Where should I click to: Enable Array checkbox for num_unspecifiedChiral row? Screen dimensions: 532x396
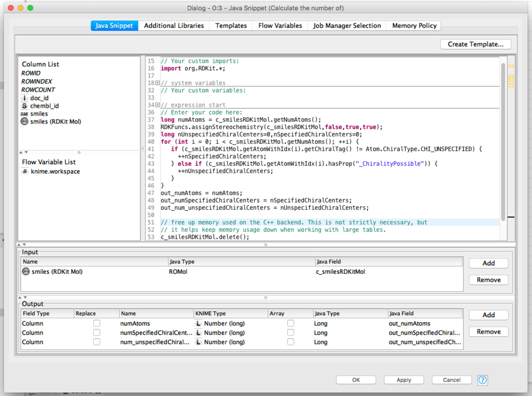pyautogui.click(x=291, y=342)
